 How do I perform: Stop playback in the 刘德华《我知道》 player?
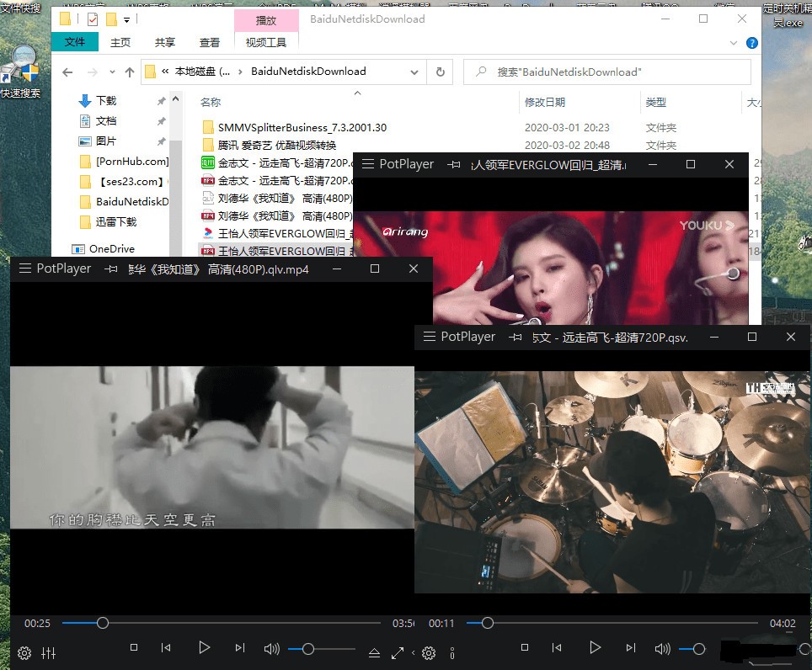pos(134,647)
